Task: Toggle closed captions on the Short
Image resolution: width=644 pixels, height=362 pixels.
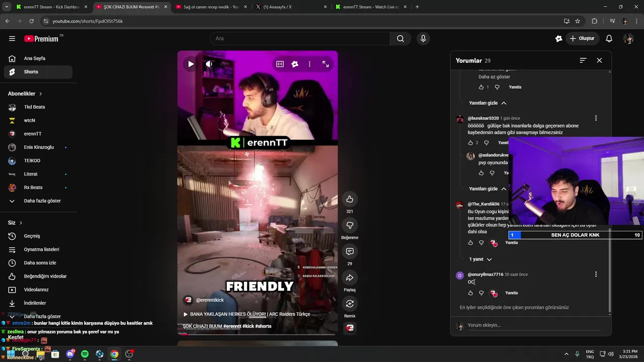Action: point(280,64)
